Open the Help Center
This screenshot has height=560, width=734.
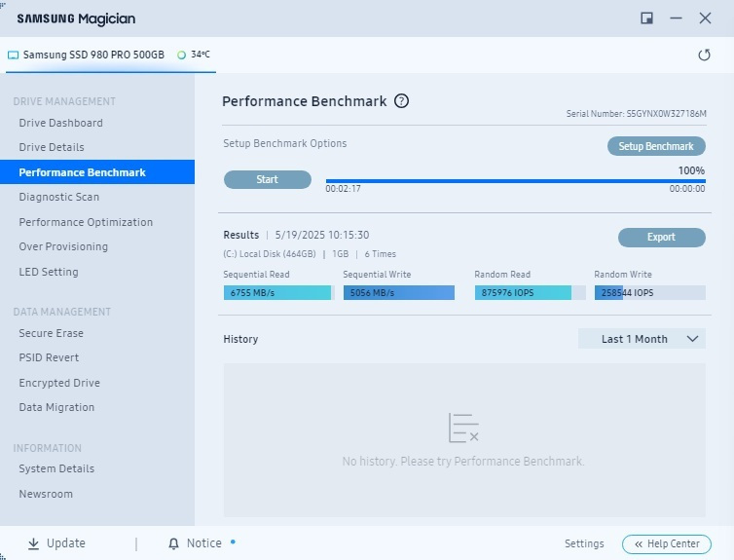click(667, 543)
